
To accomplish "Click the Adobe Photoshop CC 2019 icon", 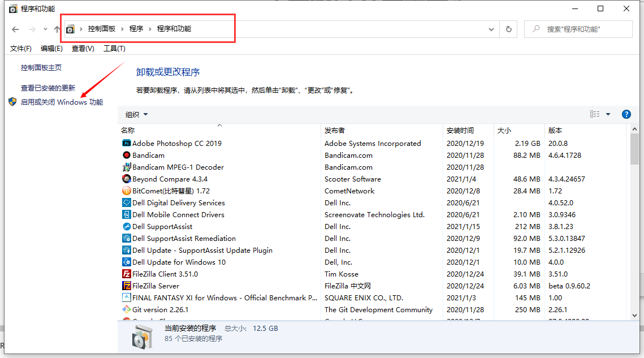I will click(127, 143).
